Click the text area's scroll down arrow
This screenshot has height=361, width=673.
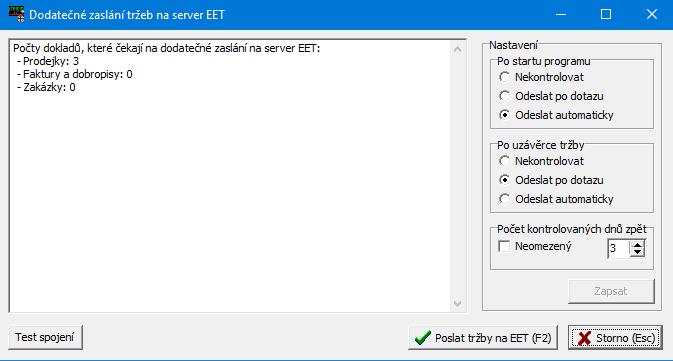tap(458, 303)
